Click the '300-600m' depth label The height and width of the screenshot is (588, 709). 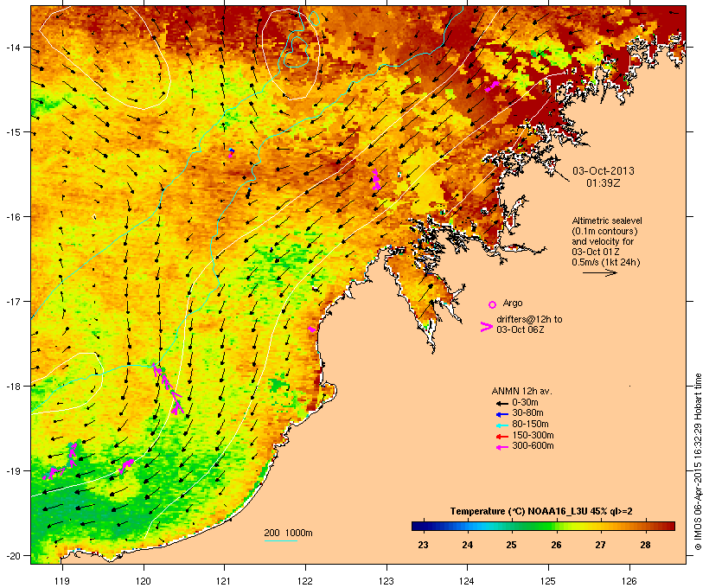[x=533, y=446]
